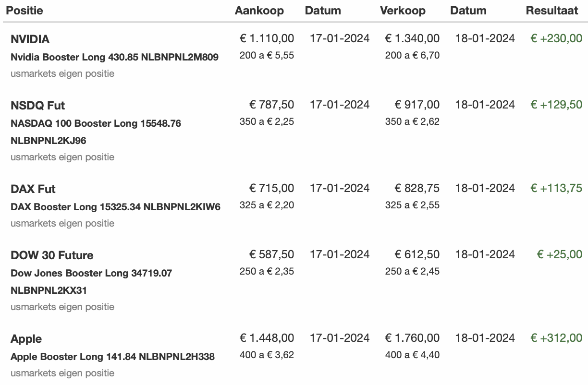Click usmarkets eigen positie under Apple
Image resolution: width=588 pixels, height=385 pixels.
point(62,373)
